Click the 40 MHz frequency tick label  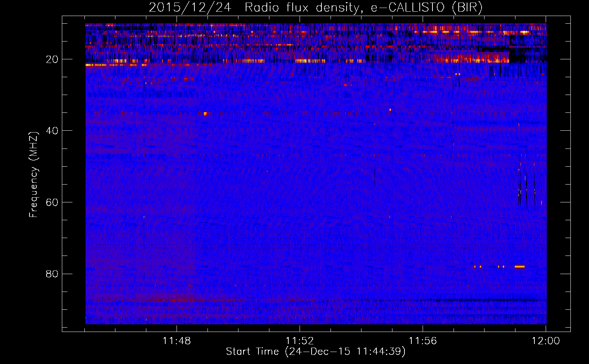tap(52, 131)
